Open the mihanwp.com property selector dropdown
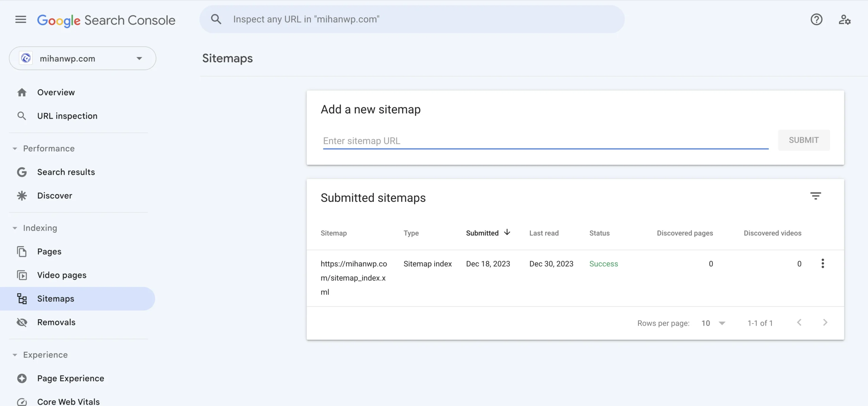Image resolution: width=868 pixels, height=406 pixels. 82,58
